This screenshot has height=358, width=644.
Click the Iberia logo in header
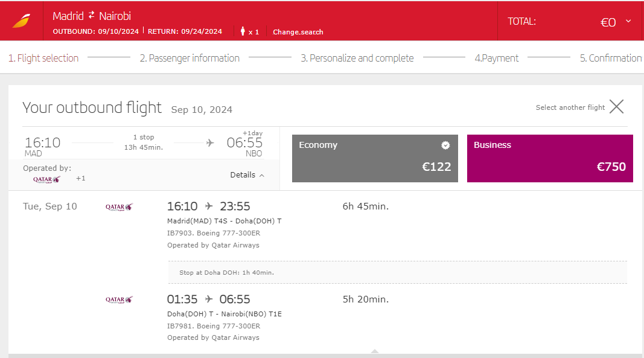[x=21, y=21]
